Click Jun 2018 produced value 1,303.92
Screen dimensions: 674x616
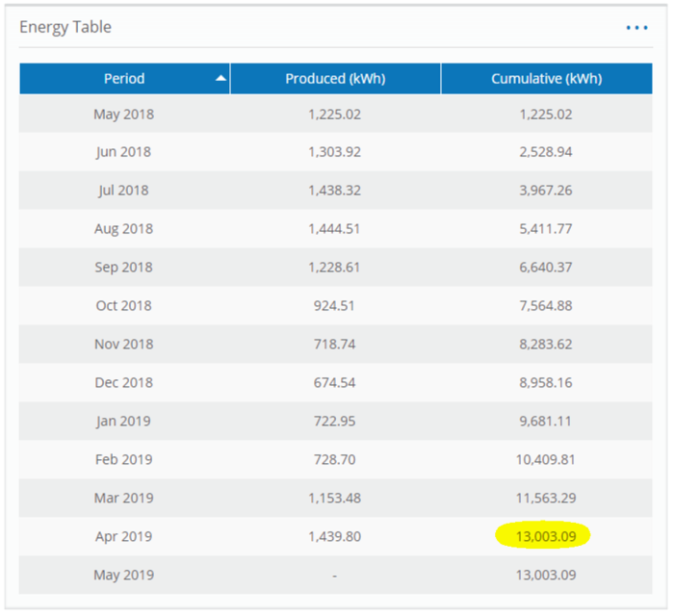(x=335, y=152)
